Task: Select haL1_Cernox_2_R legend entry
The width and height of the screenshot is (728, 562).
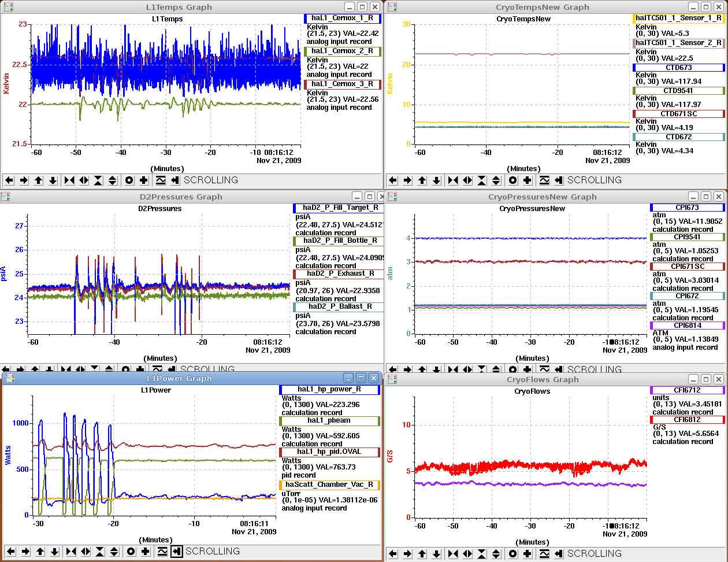Action: coord(343,51)
